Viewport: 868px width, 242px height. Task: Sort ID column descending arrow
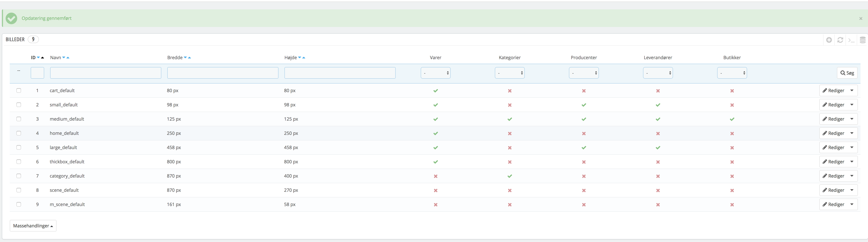(x=38, y=58)
